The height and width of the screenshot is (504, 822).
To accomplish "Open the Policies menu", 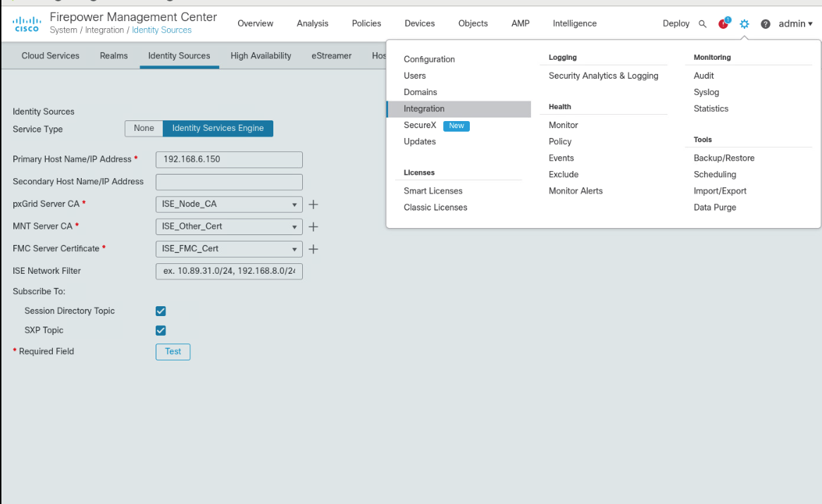I will (366, 23).
